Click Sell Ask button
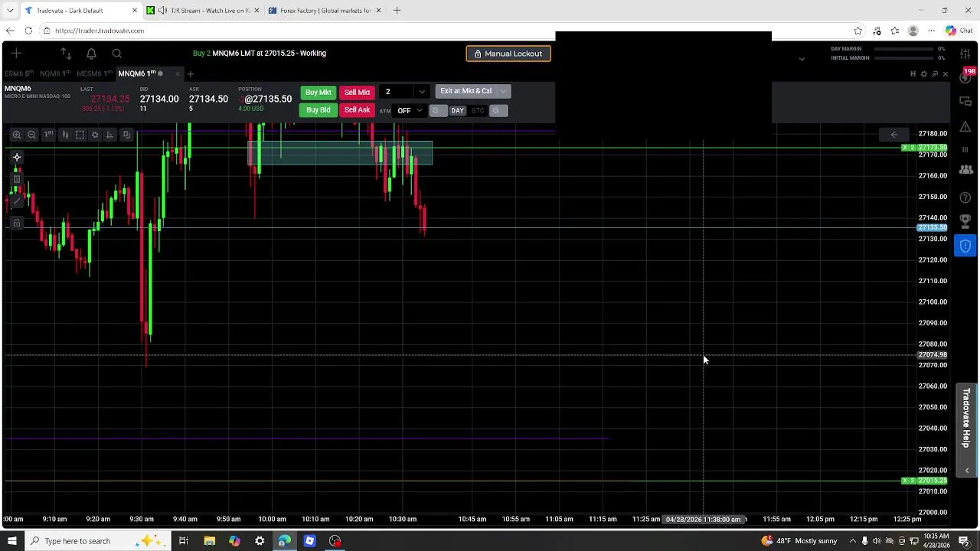The height and width of the screenshot is (551, 980). tap(357, 110)
